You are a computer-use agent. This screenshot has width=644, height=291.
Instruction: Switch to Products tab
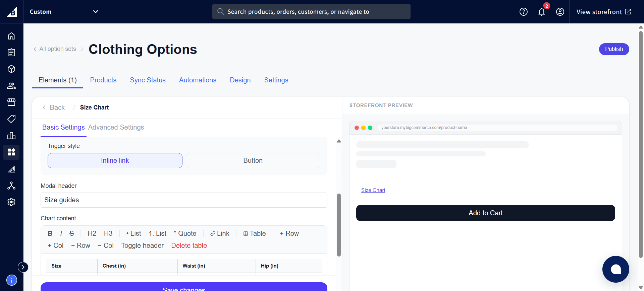pos(103,80)
